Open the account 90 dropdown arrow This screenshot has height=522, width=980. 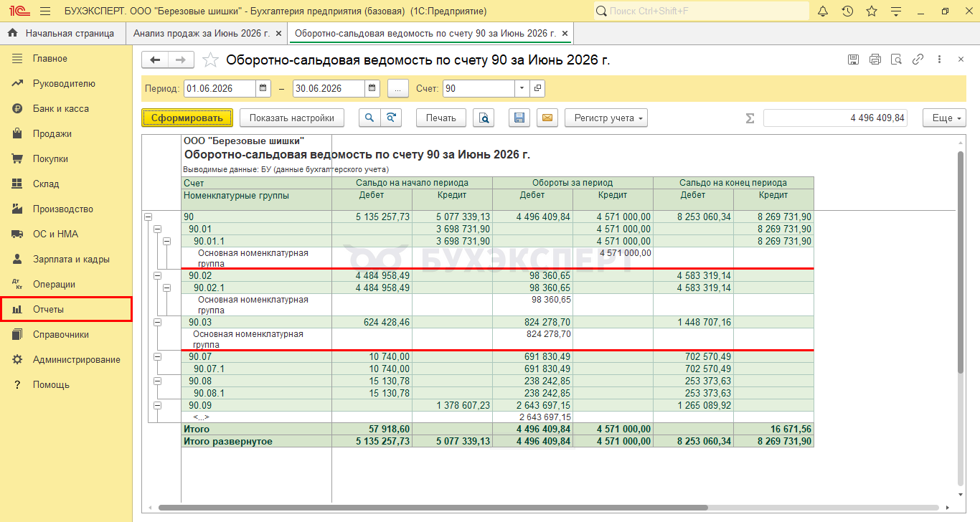point(522,89)
